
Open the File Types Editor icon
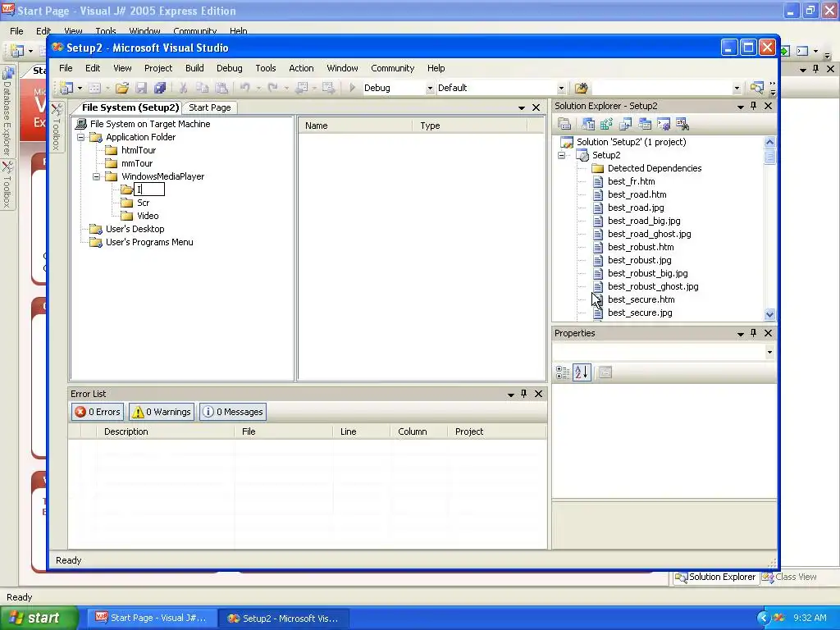tap(626, 125)
